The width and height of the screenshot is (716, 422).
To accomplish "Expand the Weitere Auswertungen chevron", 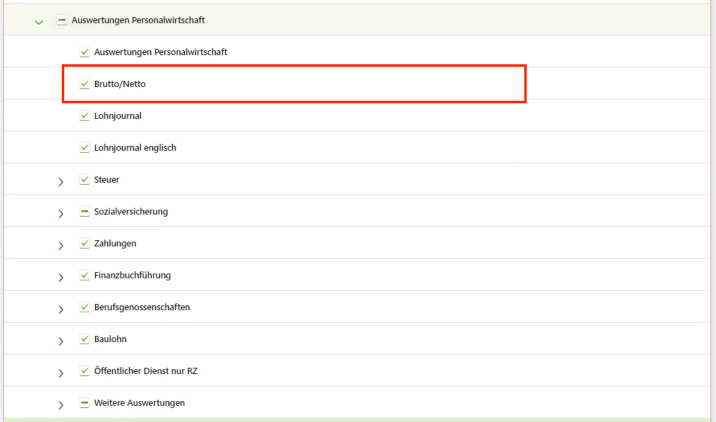I will click(x=61, y=405).
